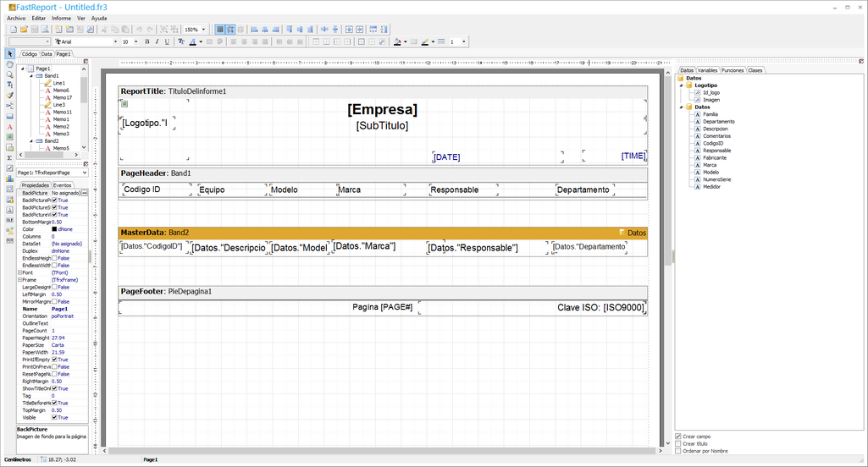The width and height of the screenshot is (868, 467).
Task: Open the Informe menu
Action: tap(61, 18)
